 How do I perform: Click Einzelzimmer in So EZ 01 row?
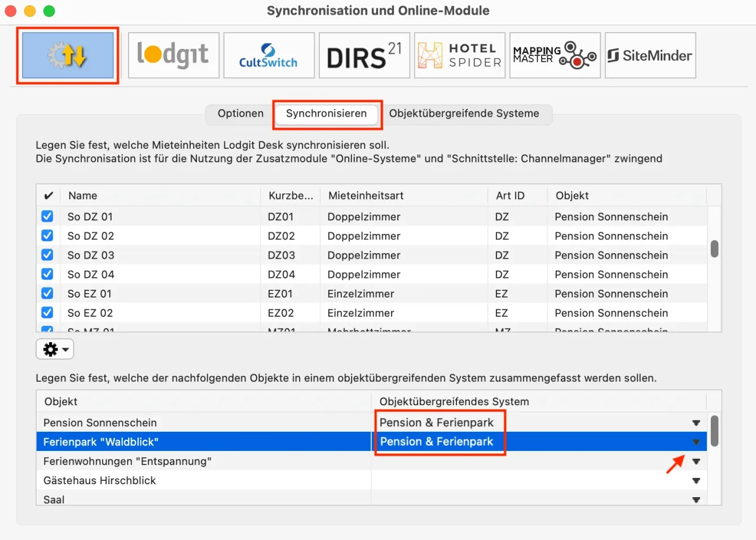tap(361, 293)
